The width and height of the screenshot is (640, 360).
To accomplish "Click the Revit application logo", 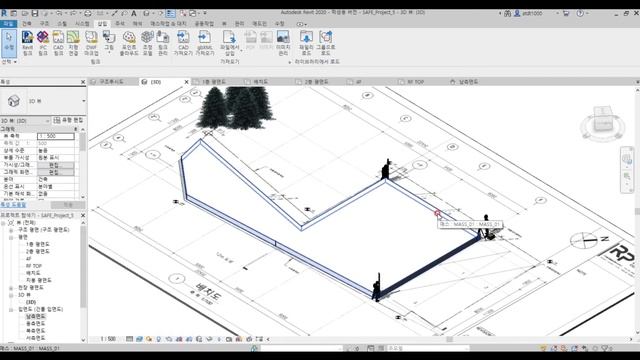I will click(x=4, y=13).
